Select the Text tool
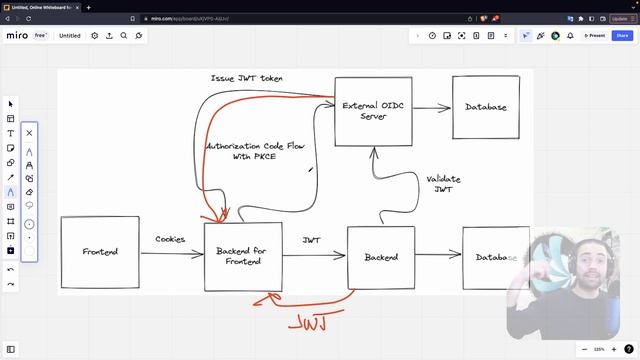640x360 pixels. coord(11,133)
